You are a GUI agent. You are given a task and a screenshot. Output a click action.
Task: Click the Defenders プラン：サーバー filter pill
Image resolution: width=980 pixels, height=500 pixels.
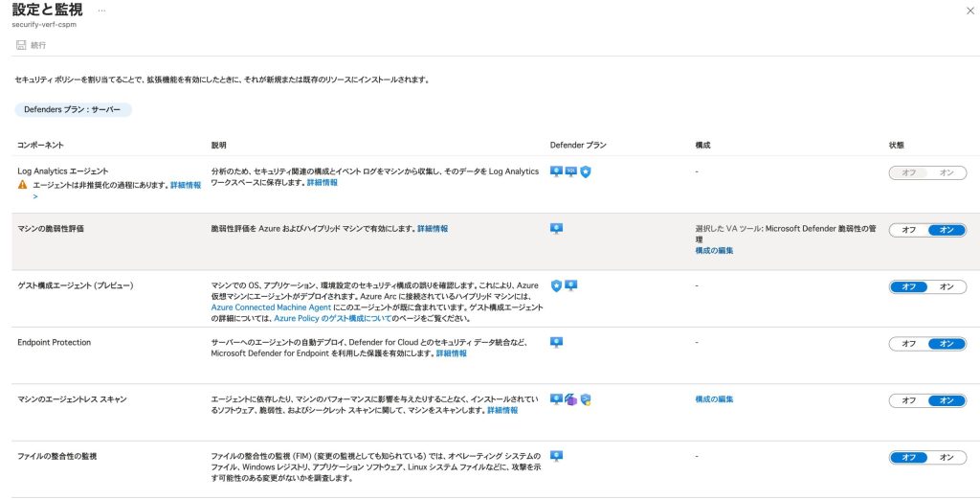click(73, 110)
